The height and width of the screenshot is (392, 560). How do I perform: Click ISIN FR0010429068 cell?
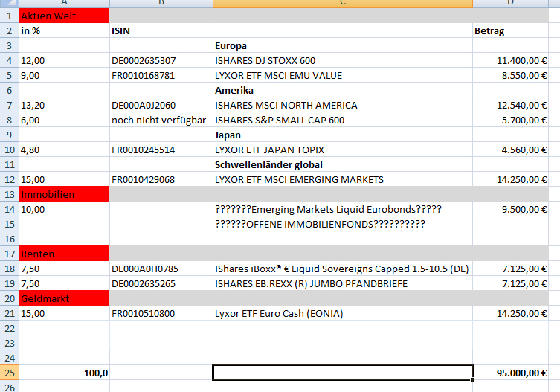[x=161, y=179]
